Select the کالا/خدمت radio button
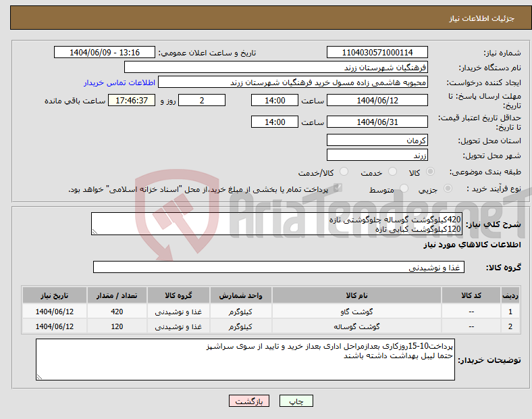532x419 pixels. (x=344, y=172)
